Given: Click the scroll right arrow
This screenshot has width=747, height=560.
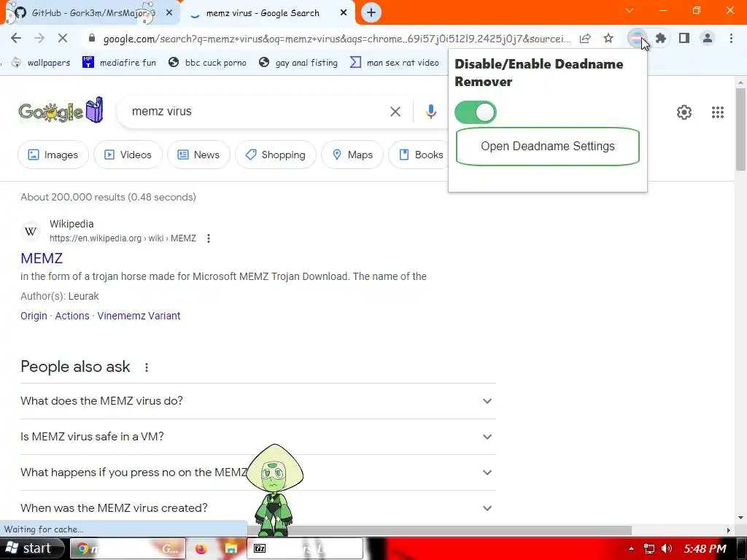Looking at the screenshot, I should (729, 530).
